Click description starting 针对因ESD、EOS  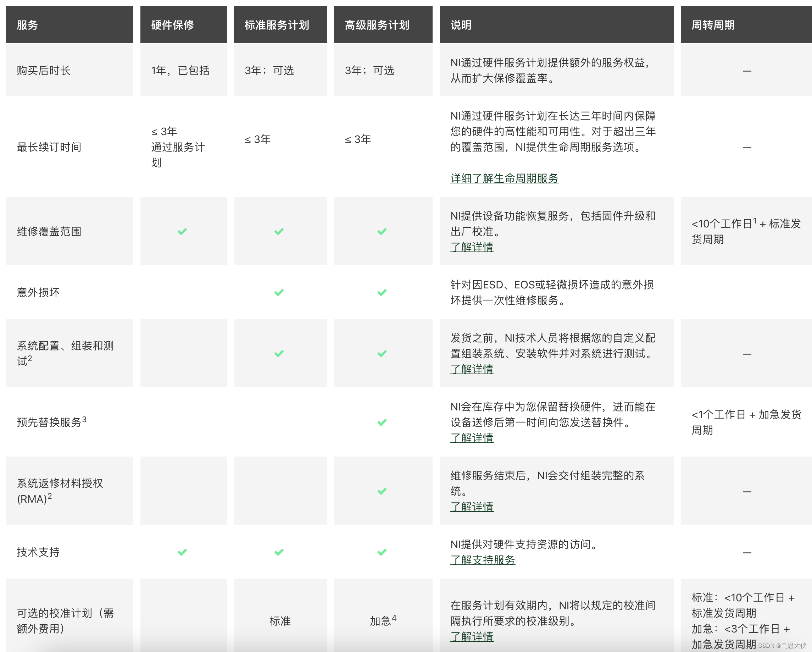click(552, 292)
